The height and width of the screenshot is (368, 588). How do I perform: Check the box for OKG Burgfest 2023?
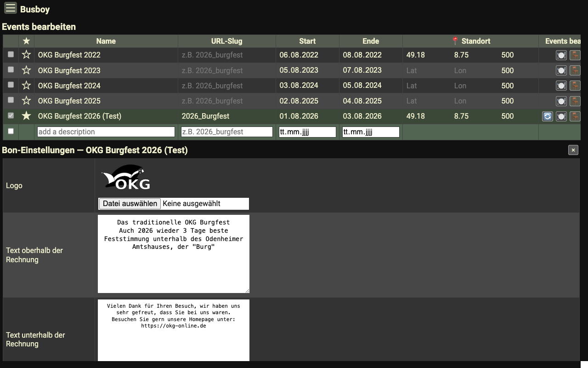tap(11, 69)
